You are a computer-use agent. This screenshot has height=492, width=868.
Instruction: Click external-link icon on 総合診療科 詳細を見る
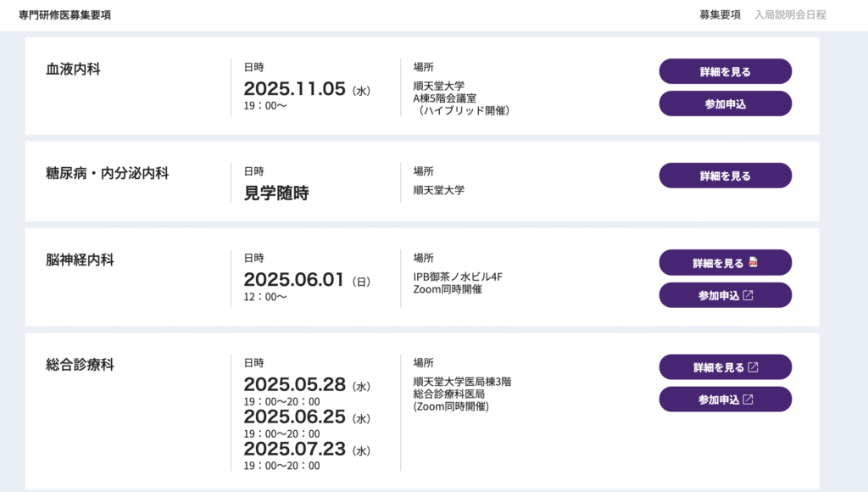pyautogui.click(x=753, y=367)
